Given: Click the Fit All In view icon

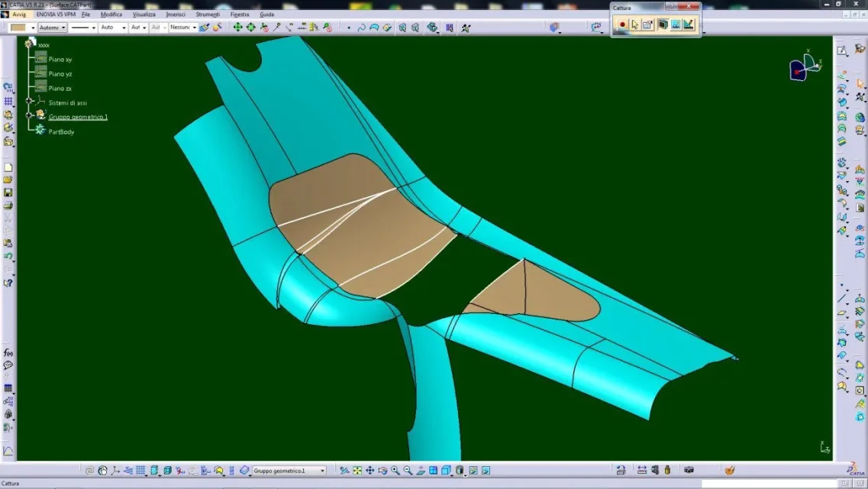Looking at the screenshot, I should tap(357, 471).
